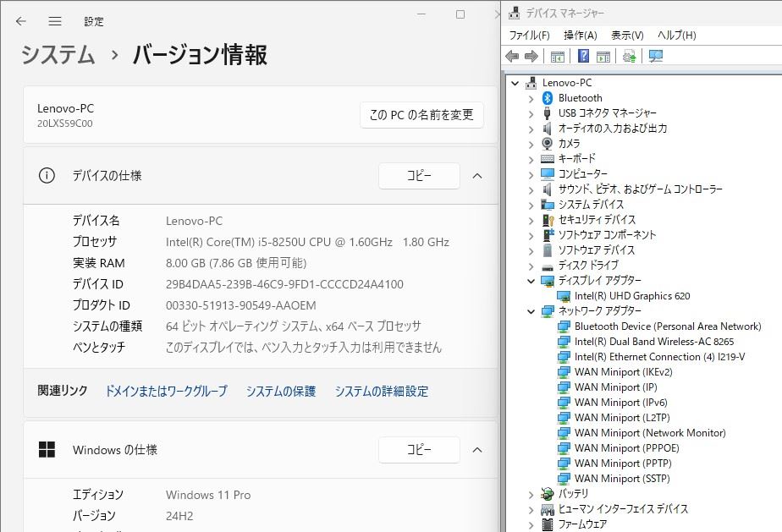Select the キーボード keyboard icon
The height and width of the screenshot is (532, 782).
[x=547, y=158]
